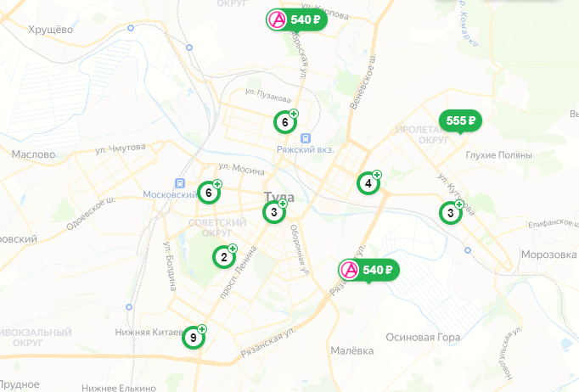Expand cluster 3 near ул. Кутузова

click(x=451, y=213)
